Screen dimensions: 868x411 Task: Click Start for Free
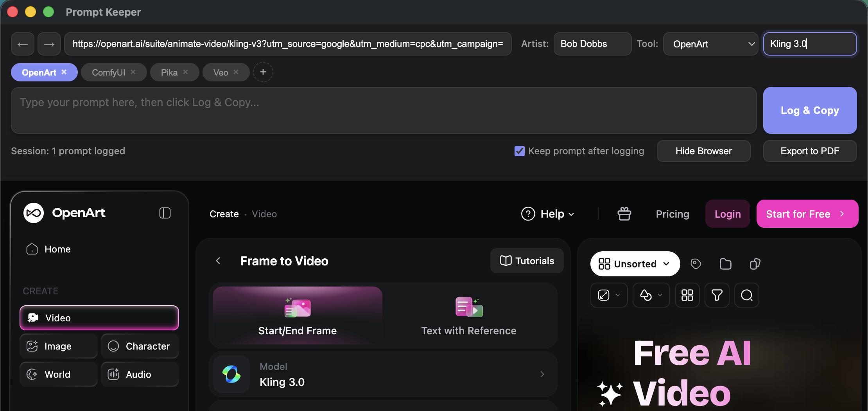pos(807,214)
